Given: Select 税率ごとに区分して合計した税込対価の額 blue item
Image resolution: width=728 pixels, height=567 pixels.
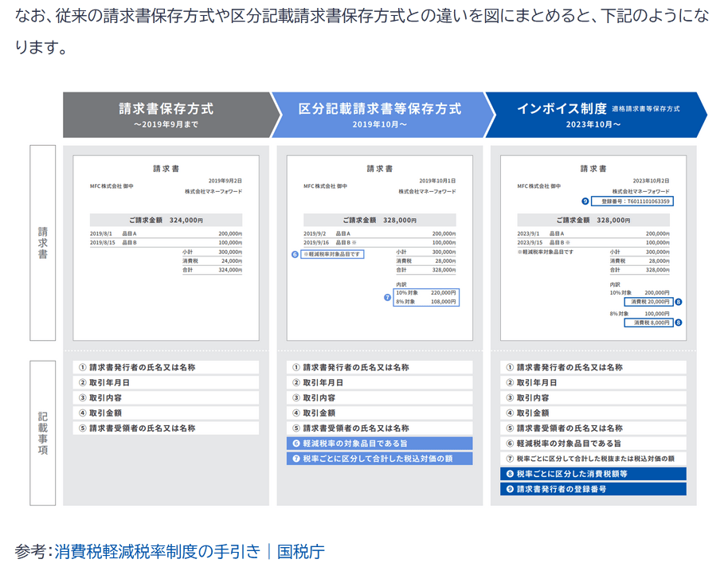Looking at the screenshot, I should (379, 459).
